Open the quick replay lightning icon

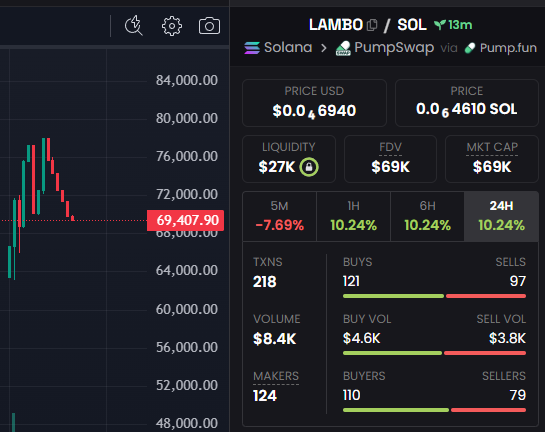[134, 25]
